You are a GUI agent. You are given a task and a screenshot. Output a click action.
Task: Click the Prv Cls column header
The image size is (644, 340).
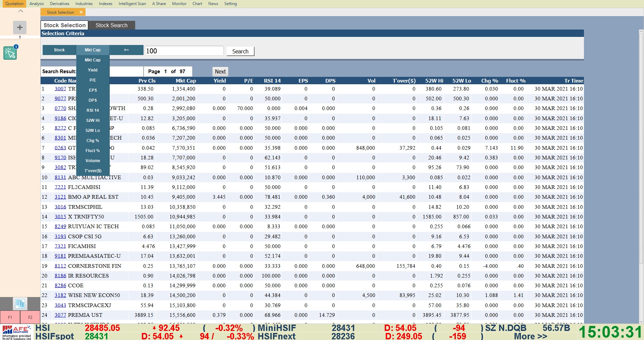click(x=147, y=81)
